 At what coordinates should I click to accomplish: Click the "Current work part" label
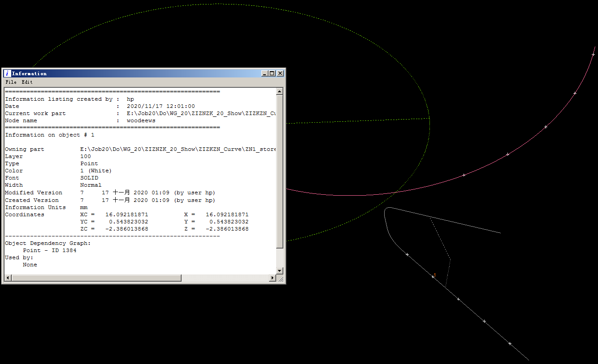35,113
